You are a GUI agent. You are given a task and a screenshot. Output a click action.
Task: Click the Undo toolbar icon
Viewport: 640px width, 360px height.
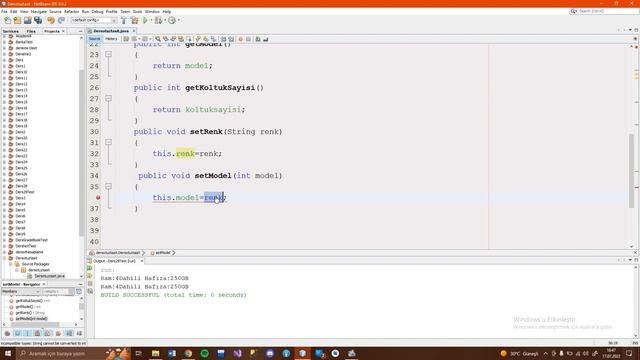tap(51, 20)
